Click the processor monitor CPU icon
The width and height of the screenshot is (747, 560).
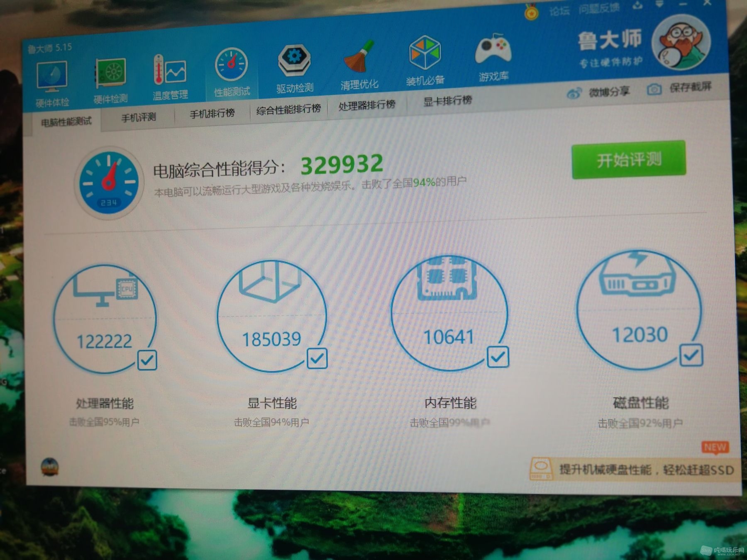tap(105, 291)
